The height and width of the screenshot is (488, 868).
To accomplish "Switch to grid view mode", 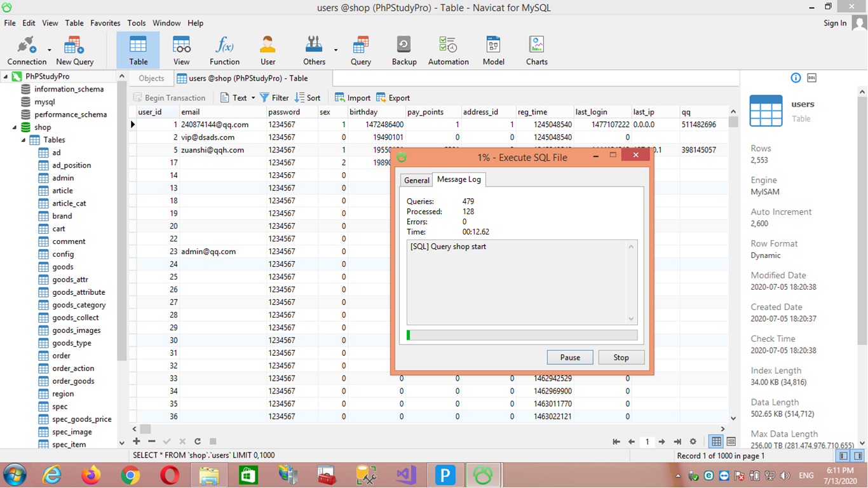I will pos(716,442).
